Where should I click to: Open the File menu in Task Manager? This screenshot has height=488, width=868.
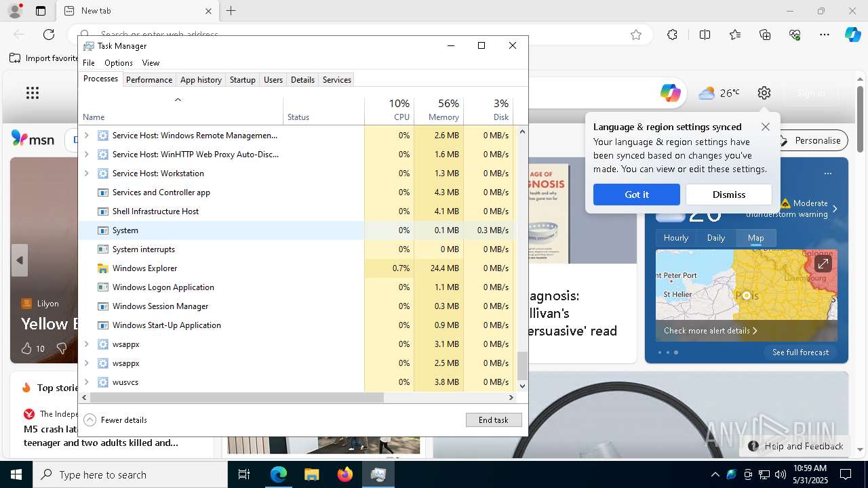click(89, 63)
